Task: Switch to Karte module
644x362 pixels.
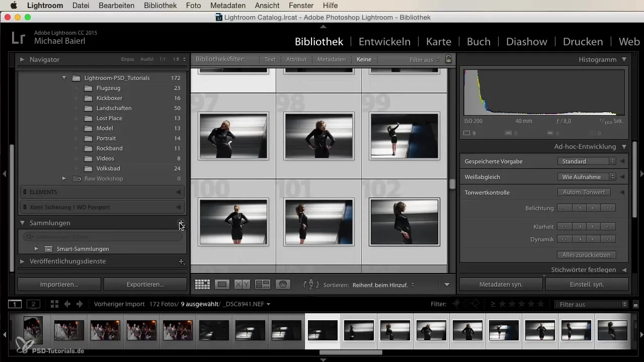Action: point(439,41)
